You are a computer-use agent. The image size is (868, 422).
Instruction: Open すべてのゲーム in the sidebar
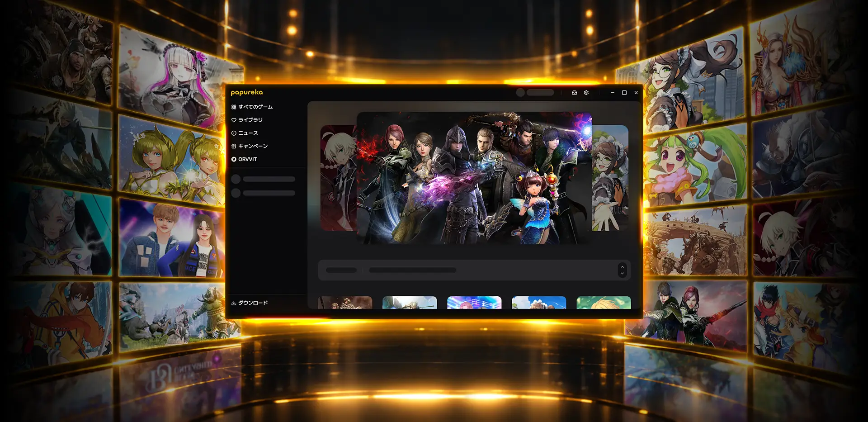[252, 107]
